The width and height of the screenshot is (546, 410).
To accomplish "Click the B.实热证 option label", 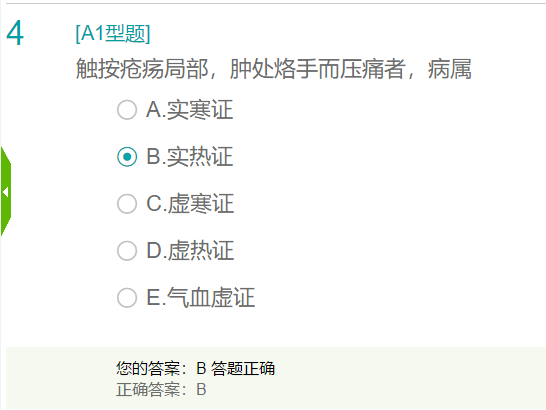I will coord(189,157).
